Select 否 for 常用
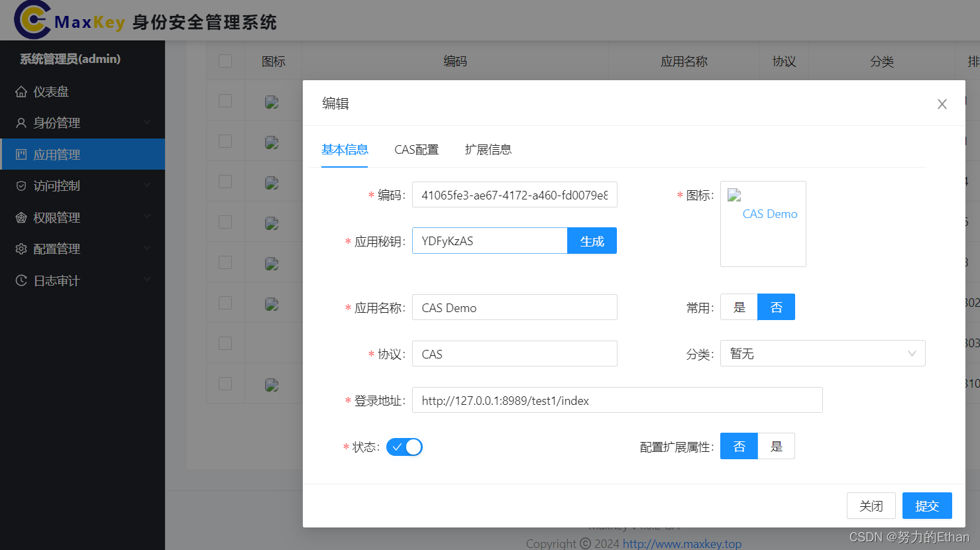Image resolution: width=980 pixels, height=550 pixels. (x=777, y=307)
